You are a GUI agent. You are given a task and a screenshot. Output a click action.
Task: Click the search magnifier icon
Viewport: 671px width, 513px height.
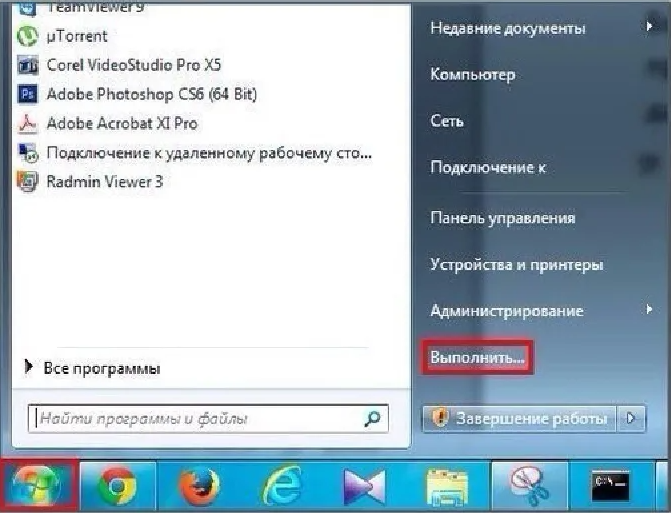pos(372,418)
